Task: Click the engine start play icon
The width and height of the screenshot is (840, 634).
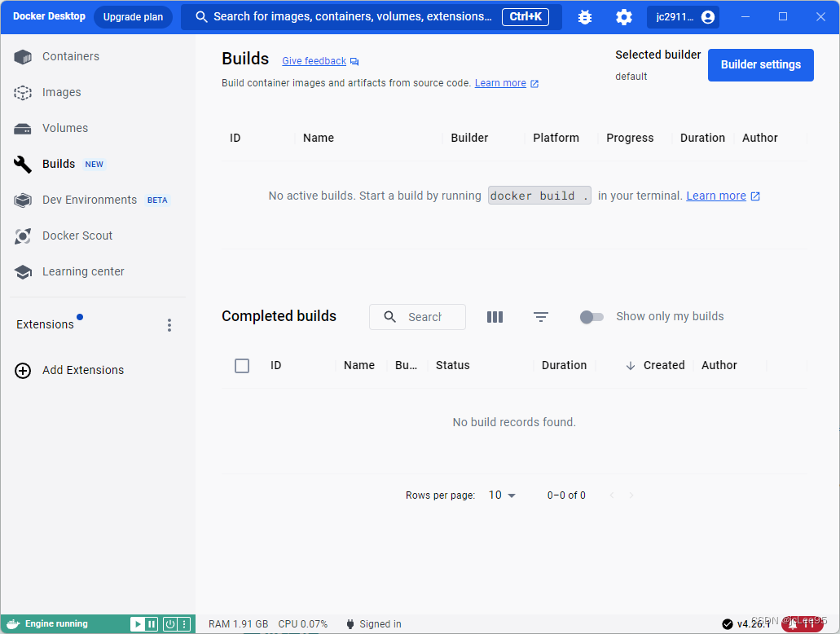Action: click(x=138, y=624)
